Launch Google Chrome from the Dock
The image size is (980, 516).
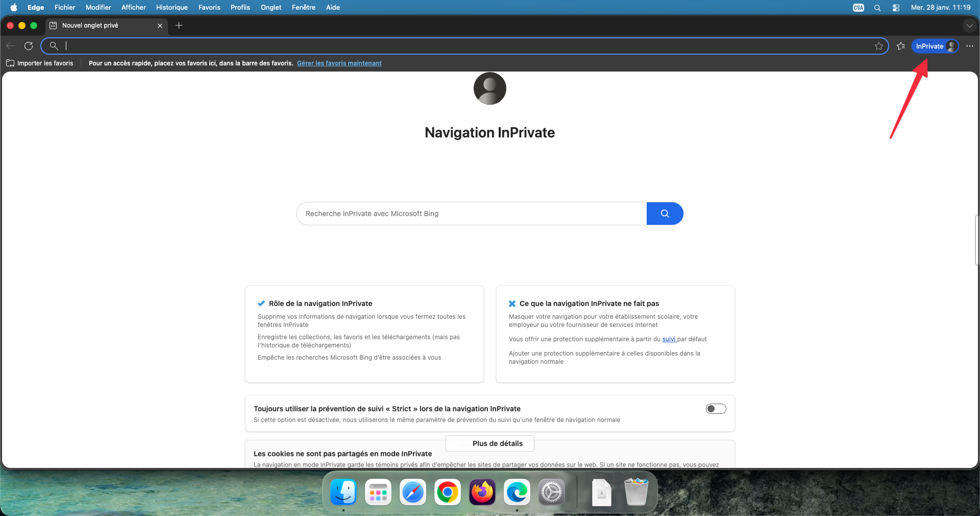tap(448, 492)
